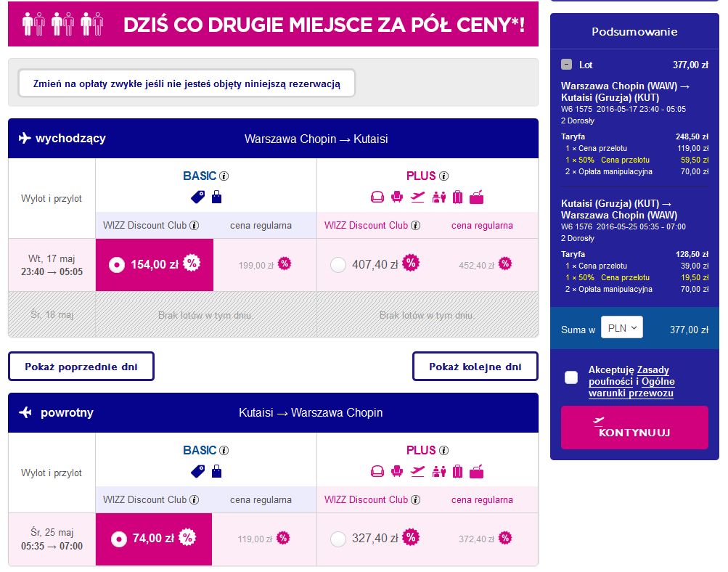This screenshot has width=728, height=572.
Task: Switch to regular fares button
Action: [x=187, y=83]
